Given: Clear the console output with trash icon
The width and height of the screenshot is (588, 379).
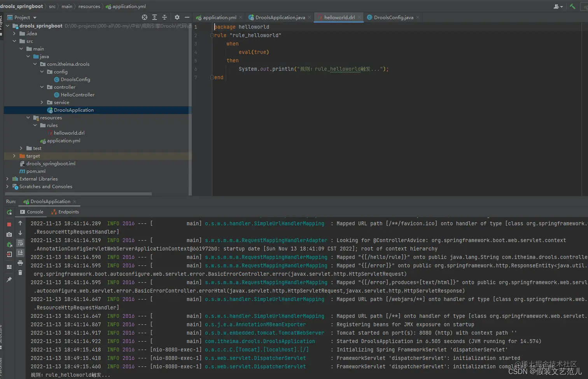Looking at the screenshot, I should click(x=20, y=273).
